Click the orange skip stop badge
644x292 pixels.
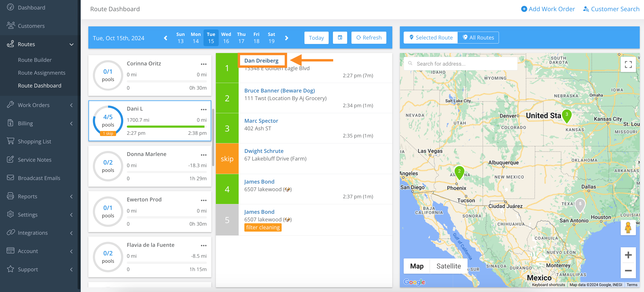click(x=227, y=159)
